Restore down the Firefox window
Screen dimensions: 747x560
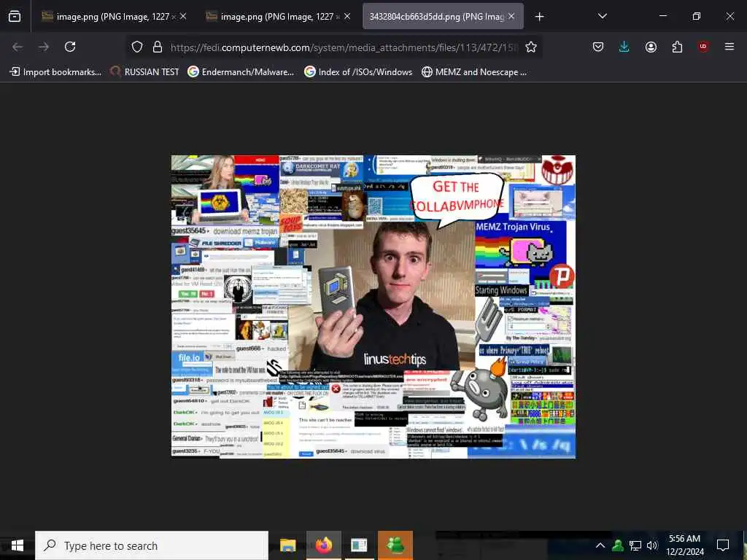coord(696,16)
